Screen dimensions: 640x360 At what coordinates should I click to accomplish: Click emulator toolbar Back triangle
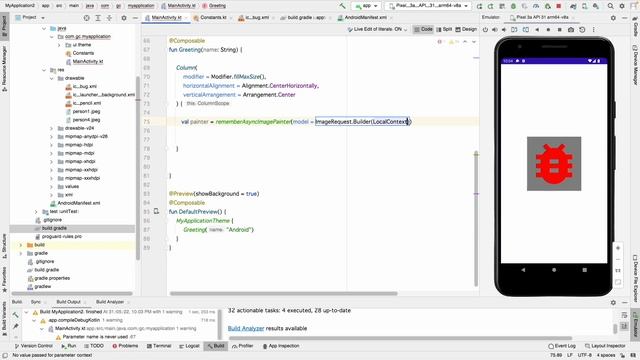pos(537,30)
